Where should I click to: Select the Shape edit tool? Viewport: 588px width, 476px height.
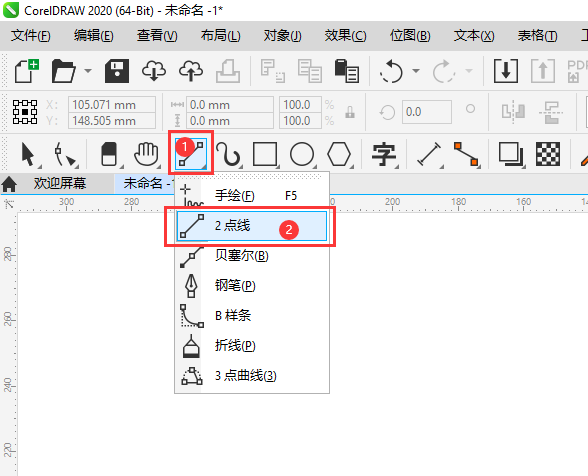pos(66,154)
